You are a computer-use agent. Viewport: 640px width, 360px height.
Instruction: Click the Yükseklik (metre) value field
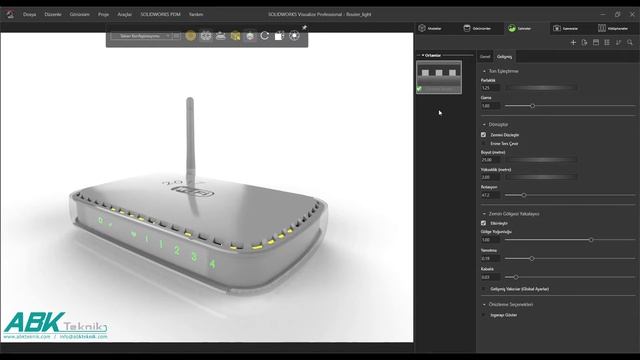click(x=490, y=177)
